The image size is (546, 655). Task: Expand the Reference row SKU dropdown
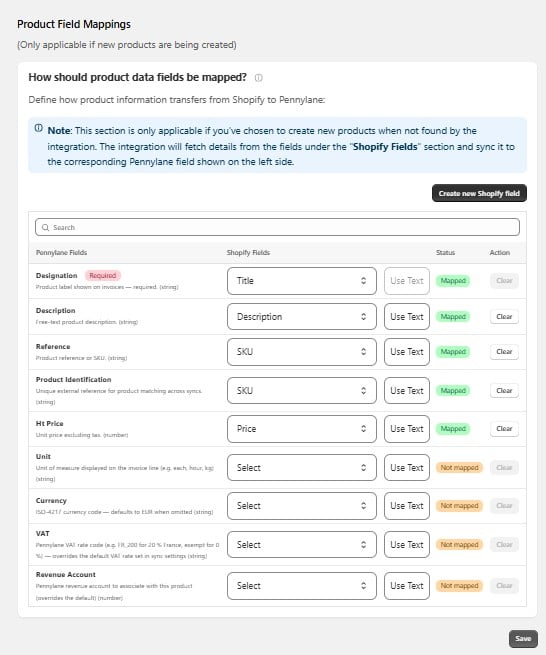point(302,352)
